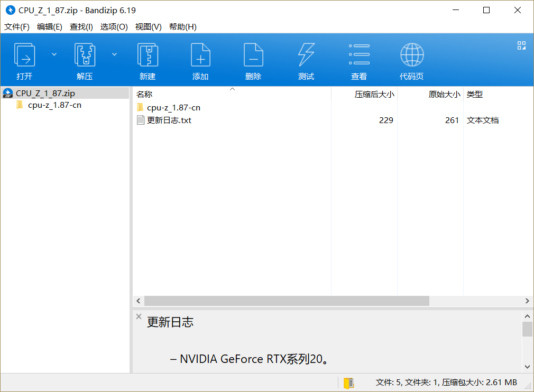Click the 文本文档 type cell
534x392 pixels.
[483, 120]
